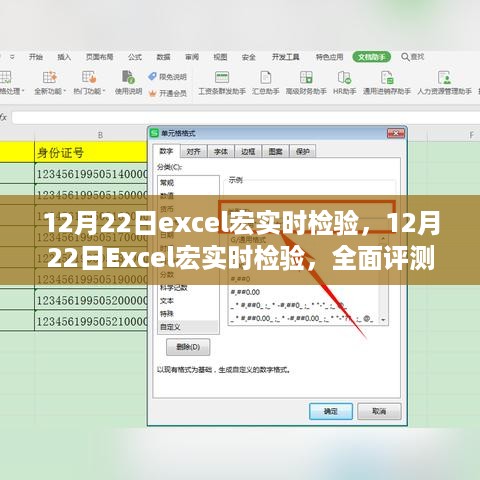This screenshot has height=480, width=480.
Task: Open the 热门功能 ribbon icon
Action: click(x=89, y=77)
